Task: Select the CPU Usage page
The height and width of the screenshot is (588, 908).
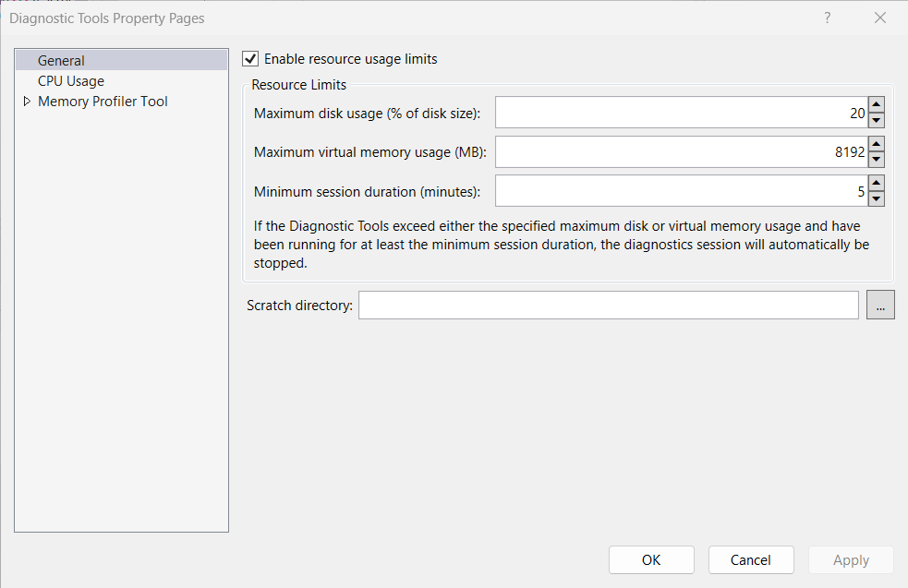Action: [x=71, y=80]
